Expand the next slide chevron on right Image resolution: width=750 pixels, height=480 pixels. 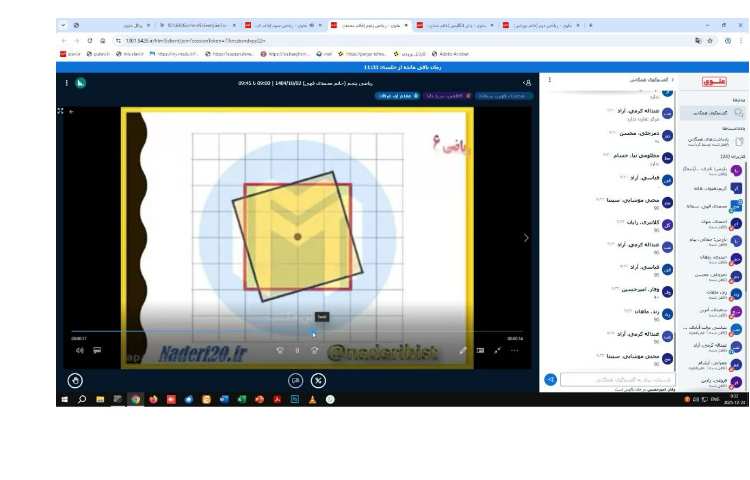tap(527, 237)
